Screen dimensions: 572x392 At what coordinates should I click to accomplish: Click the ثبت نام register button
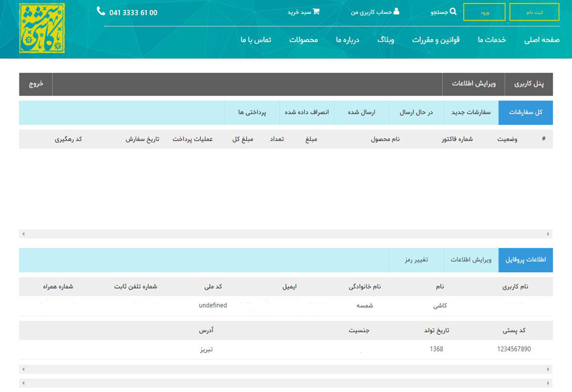[x=534, y=12]
